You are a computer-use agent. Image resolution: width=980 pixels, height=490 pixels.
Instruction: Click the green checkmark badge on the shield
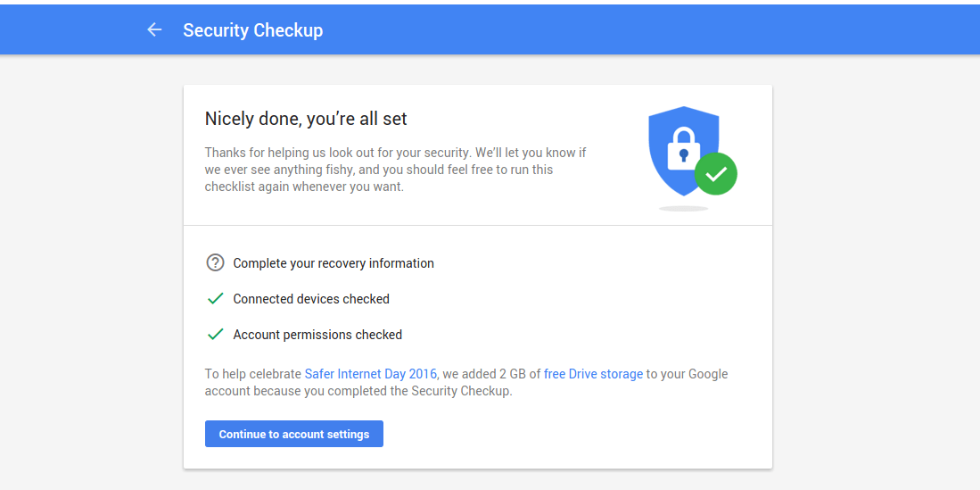pyautogui.click(x=715, y=174)
